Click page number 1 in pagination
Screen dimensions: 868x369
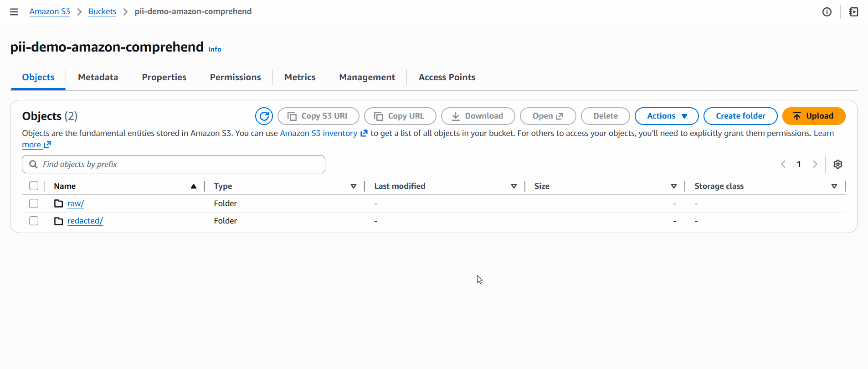[799, 164]
